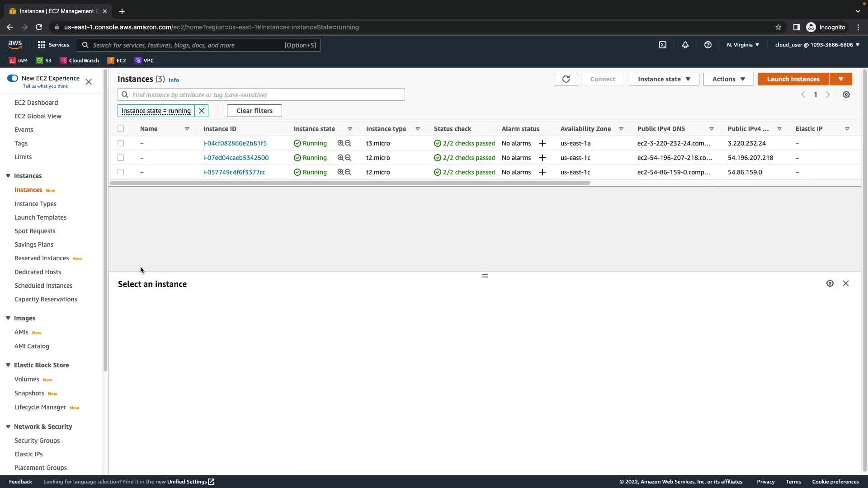Open table preferences gear icon near pagination
Image resolution: width=868 pixels, height=488 pixels.
(x=846, y=94)
